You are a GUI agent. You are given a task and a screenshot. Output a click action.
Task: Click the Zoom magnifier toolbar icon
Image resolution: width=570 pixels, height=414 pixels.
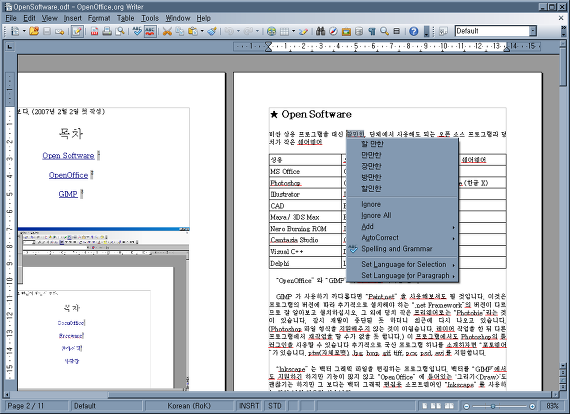coord(384,32)
